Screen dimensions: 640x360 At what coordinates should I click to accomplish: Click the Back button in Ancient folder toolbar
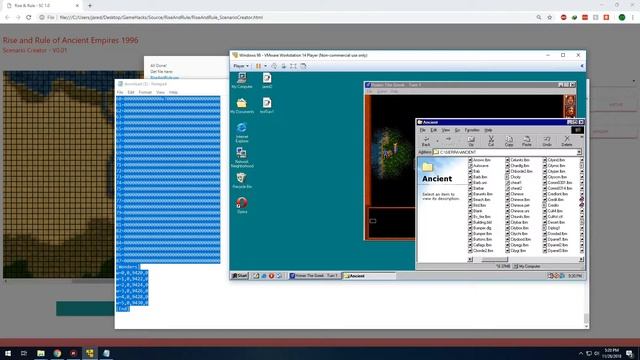coord(426,141)
